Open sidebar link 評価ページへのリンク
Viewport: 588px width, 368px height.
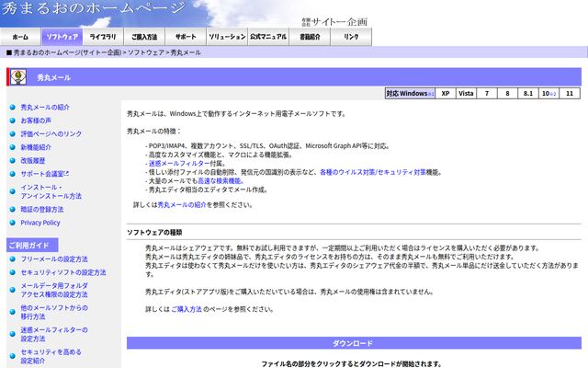coord(51,133)
